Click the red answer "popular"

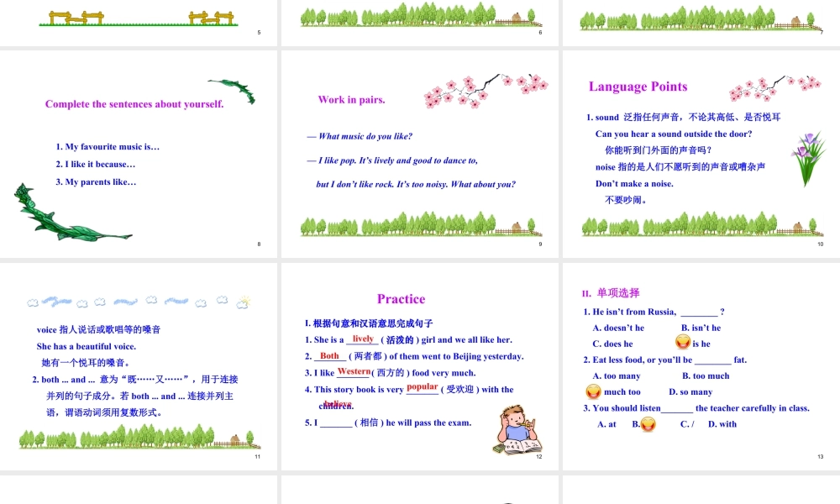coord(422,387)
